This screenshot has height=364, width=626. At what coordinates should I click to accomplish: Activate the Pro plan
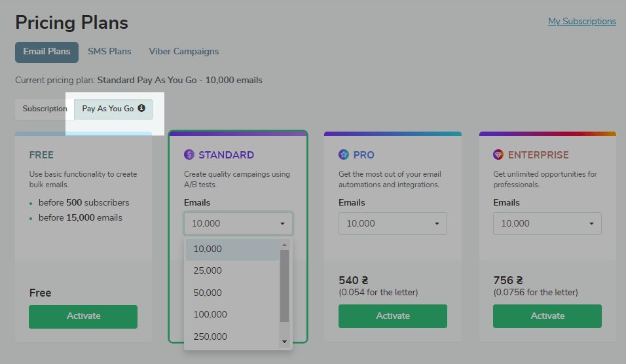[x=393, y=316]
